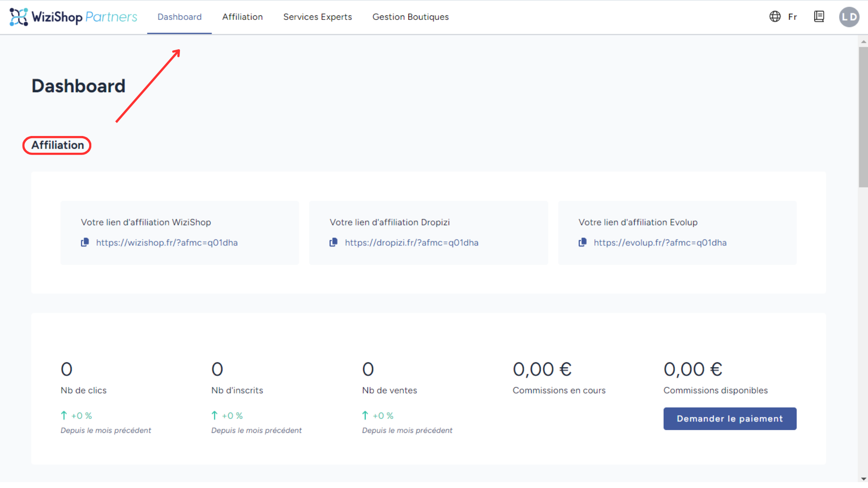
Task: Copy the Dropizi affiliation link icon
Action: click(x=334, y=243)
